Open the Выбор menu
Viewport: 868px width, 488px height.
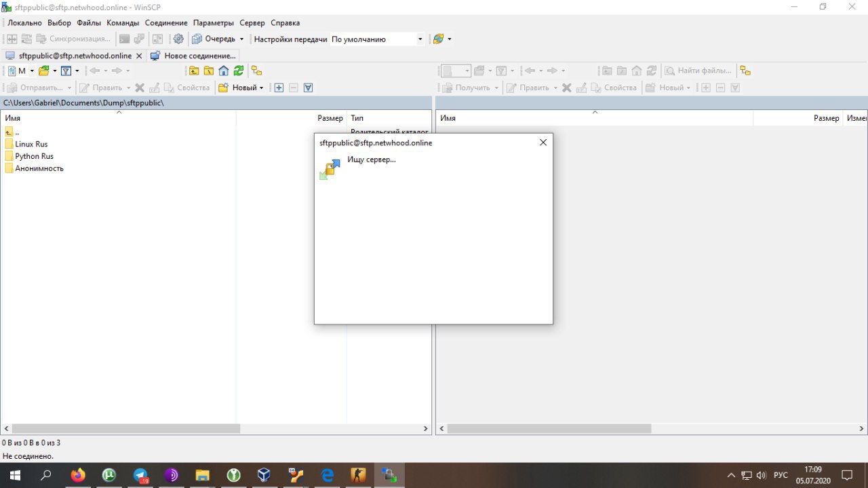coord(60,22)
